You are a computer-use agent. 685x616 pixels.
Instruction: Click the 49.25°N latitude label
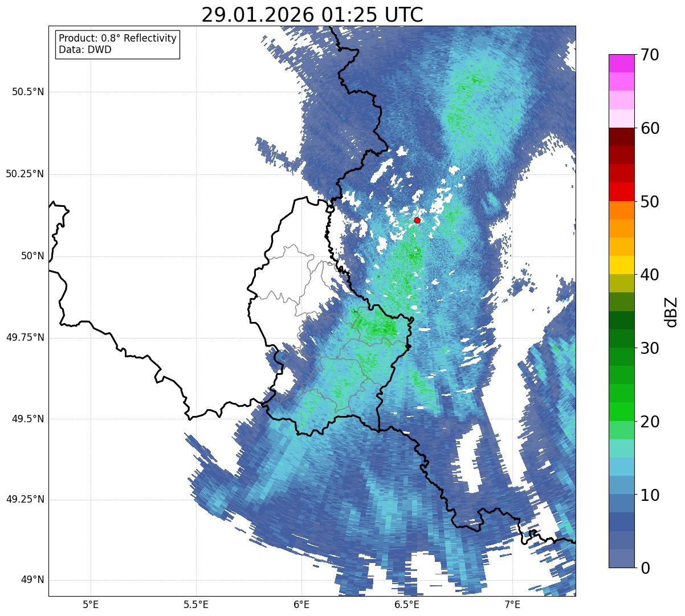click(x=25, y=500)
